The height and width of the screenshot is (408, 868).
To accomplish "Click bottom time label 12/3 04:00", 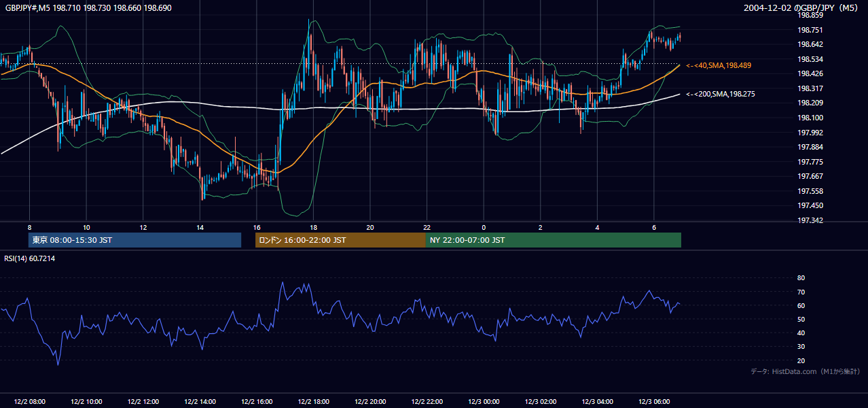I will click(597, 402).
